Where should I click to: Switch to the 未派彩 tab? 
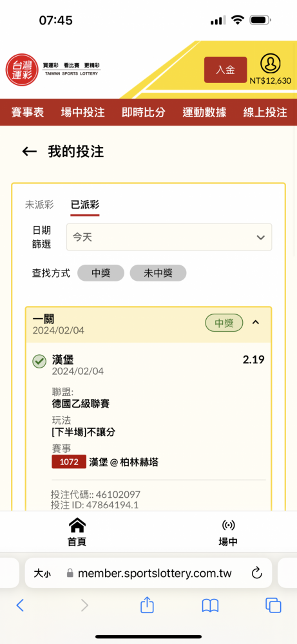(x=39, y=205)
